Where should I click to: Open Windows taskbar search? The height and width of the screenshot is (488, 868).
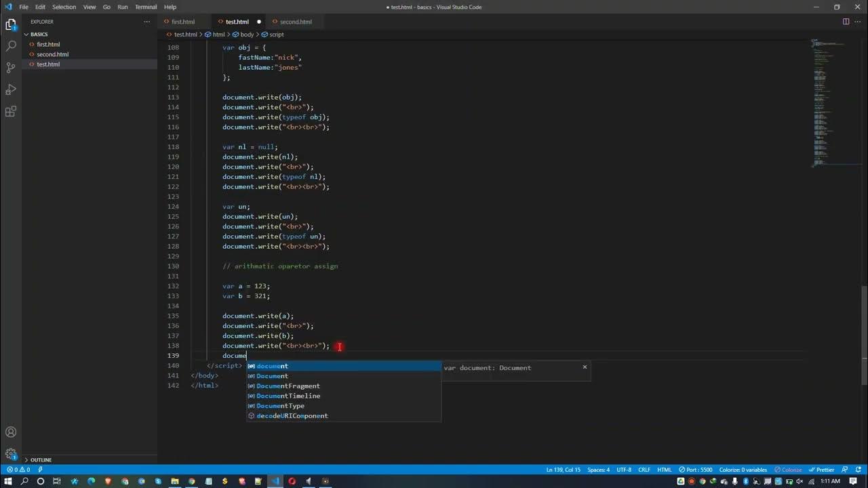pyautogui.click(x=24, y=481)
